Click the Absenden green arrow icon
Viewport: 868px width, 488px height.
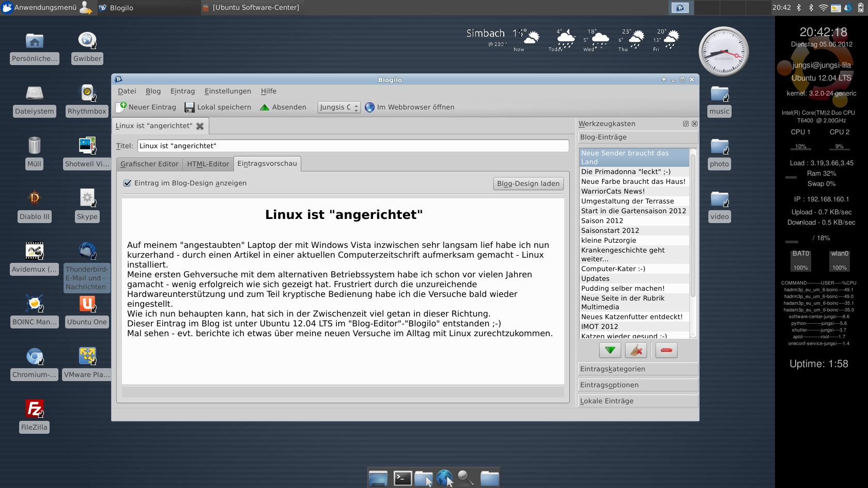click(x=265, y=107)
